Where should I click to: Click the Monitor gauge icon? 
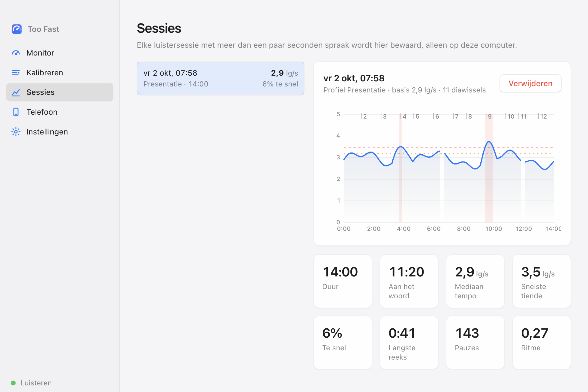pyautogui.click(x=16, y=53)
